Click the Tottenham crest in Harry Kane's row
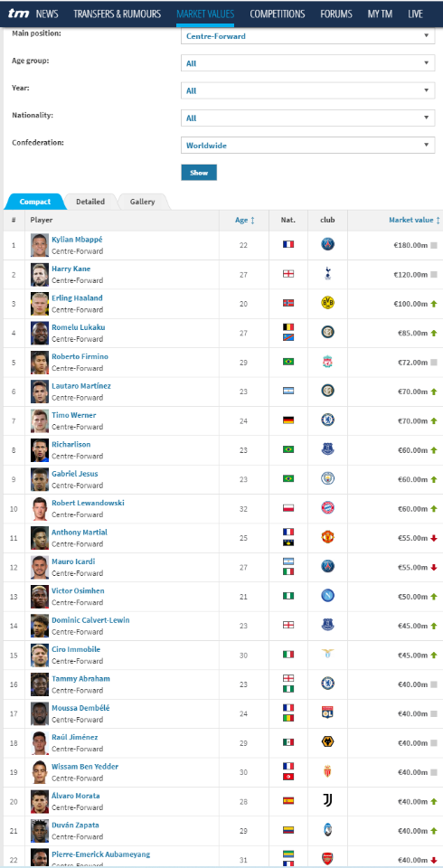 pyautogui.click(x=328, y=273)
